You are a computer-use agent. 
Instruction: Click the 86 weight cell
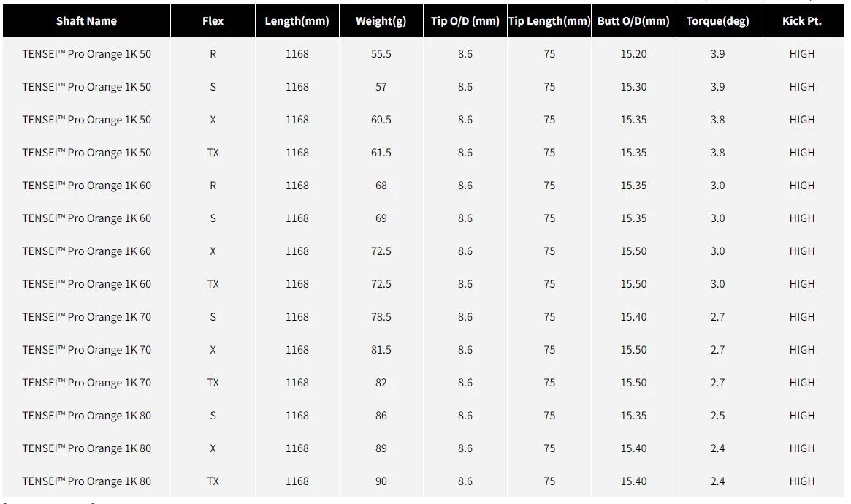[381, 416]
